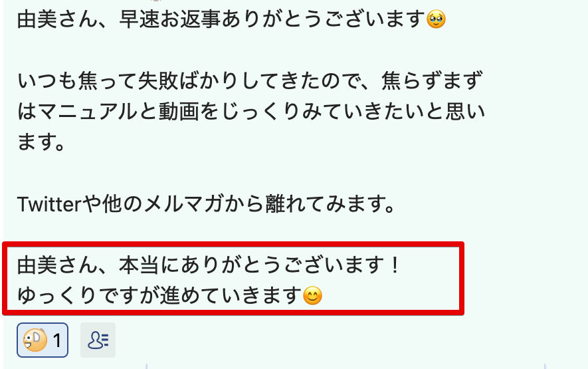Image resolution: width=588 pixels, height=369 pixels.
Task: Click the text 本当にありがとうございます！
Action: (260, 265)
